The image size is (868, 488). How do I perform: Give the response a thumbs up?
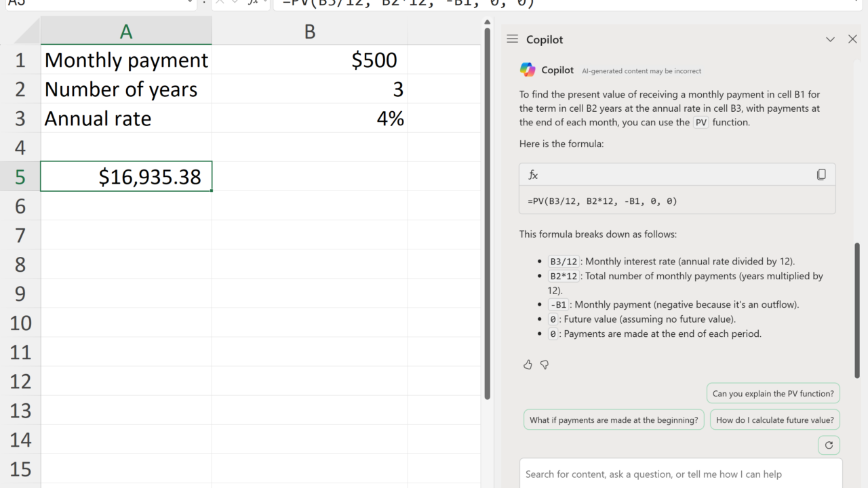[x=528, y=365]
